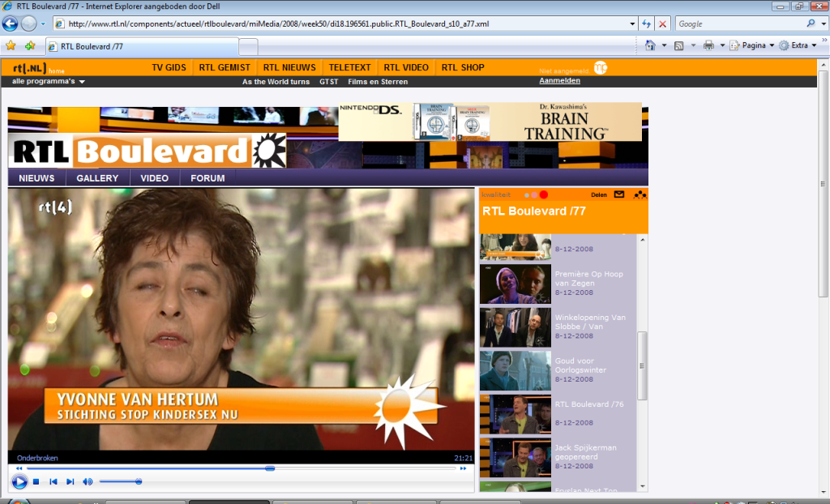
Task: Click the Home page icon in toolbar
Action: tap(650, 45)
